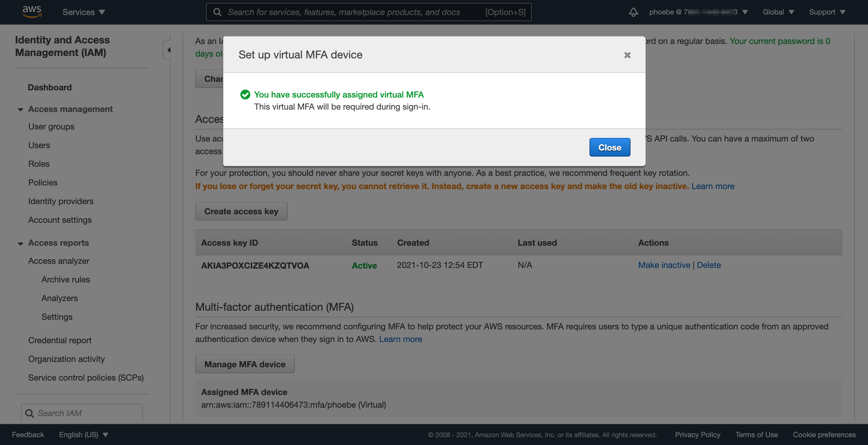This screenshot has width=868, height=445.
Task: Open Access analyzer Settings
Action: (57, 317)
